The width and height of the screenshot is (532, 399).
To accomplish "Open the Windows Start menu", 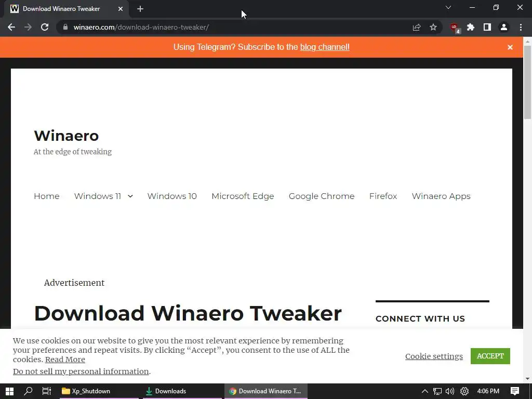I will pyautogui.click(x=9, y=391).
